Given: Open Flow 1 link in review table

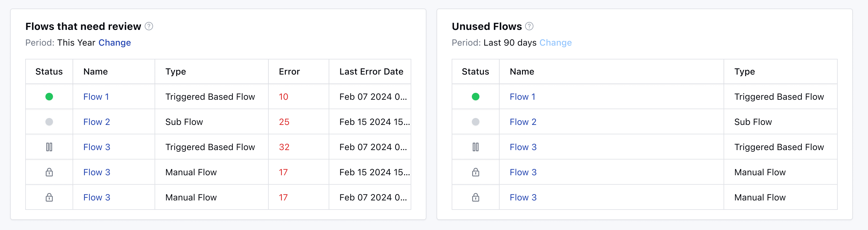Looking at the screenshot, I should point(96,97).
